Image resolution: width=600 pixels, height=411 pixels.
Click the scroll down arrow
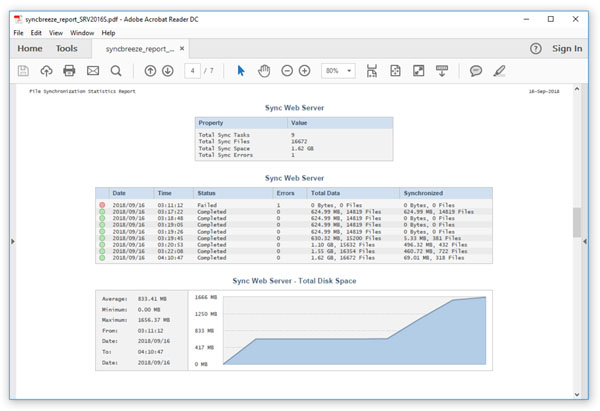click(x=577, y=395)
